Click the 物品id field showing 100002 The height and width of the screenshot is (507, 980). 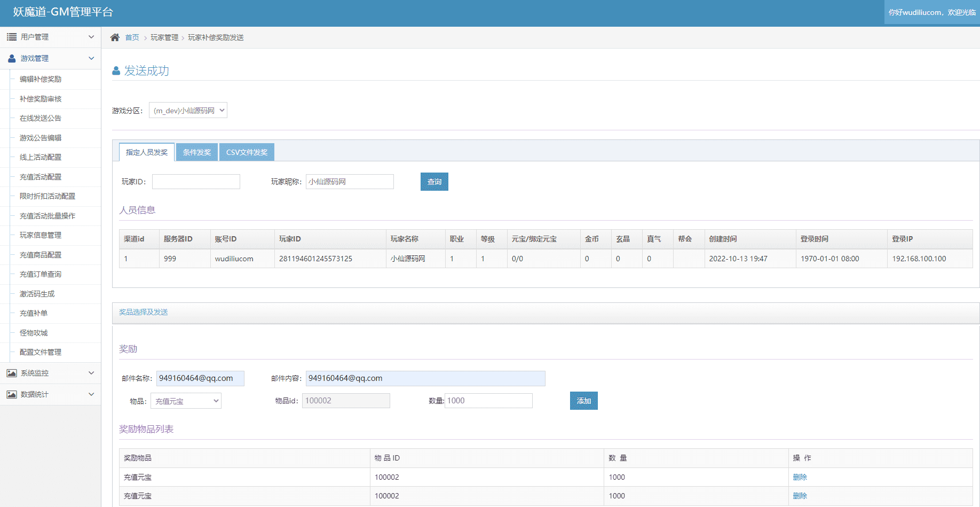[346, 401]
